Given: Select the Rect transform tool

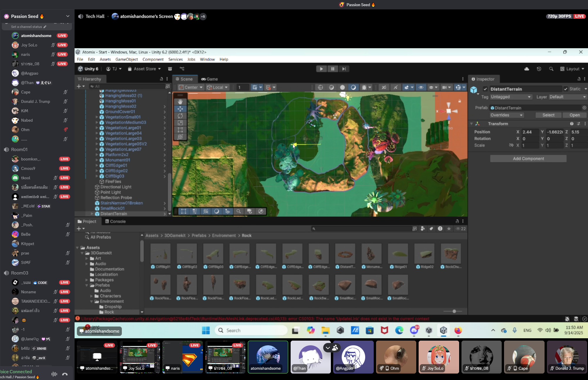Looking at the screenshot, I should click(x=180, y=130).
